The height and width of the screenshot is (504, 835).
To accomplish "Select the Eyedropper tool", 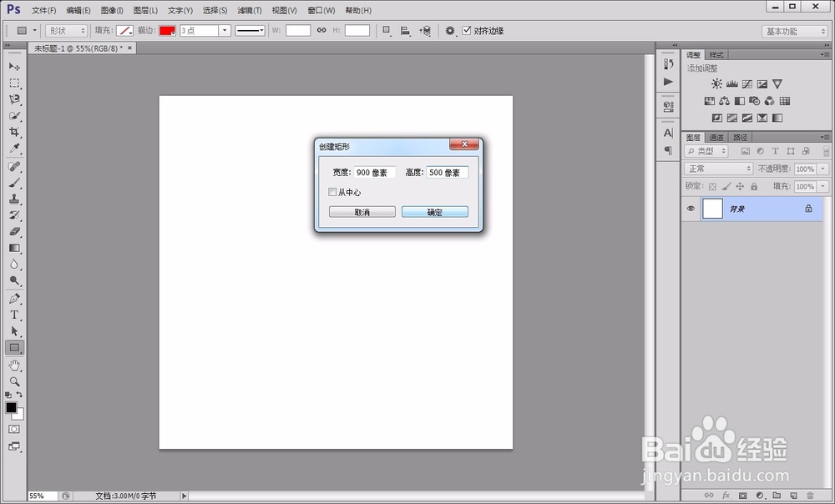I will tap(13, 149).
